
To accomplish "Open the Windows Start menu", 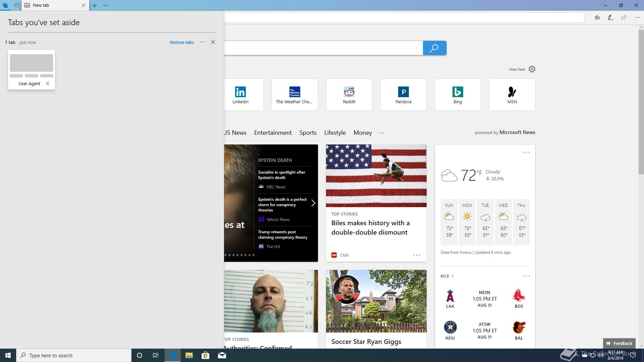I will pyautogui.click(x=8, y=355).
